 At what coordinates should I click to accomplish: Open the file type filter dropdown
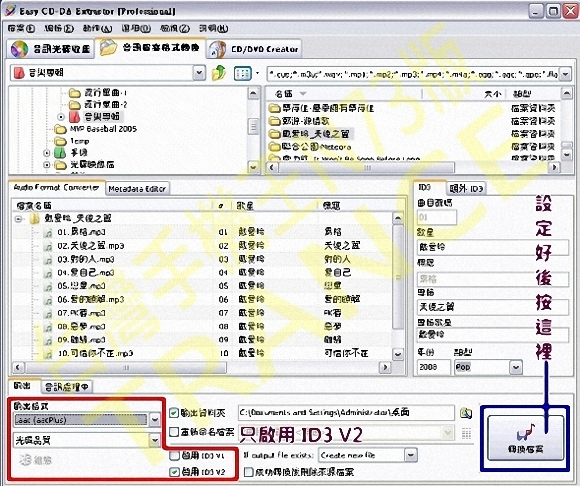[566, 74]
